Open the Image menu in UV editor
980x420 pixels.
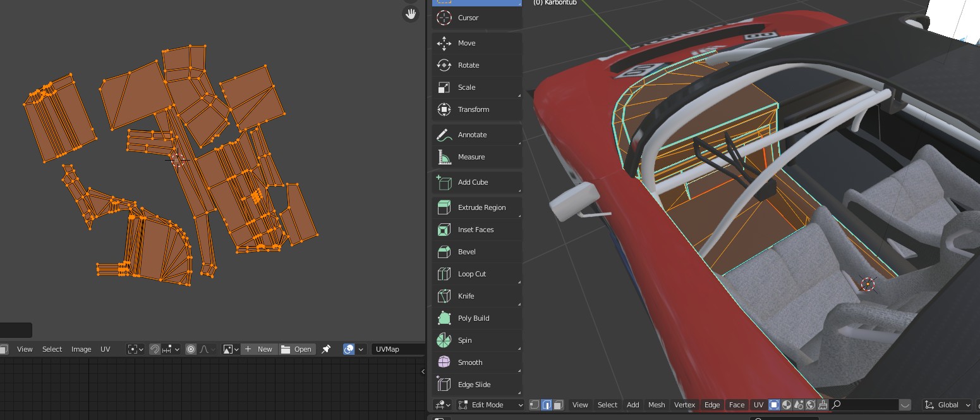(81, 349)
